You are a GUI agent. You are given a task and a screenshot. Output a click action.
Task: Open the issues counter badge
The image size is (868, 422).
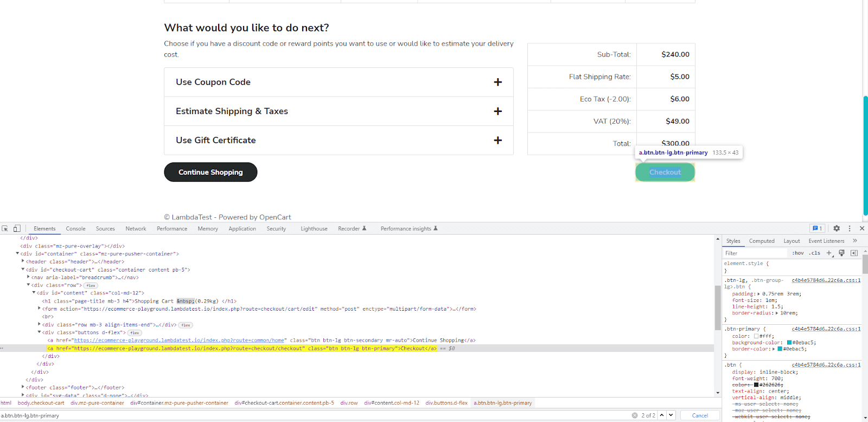(x=817, y=229)
